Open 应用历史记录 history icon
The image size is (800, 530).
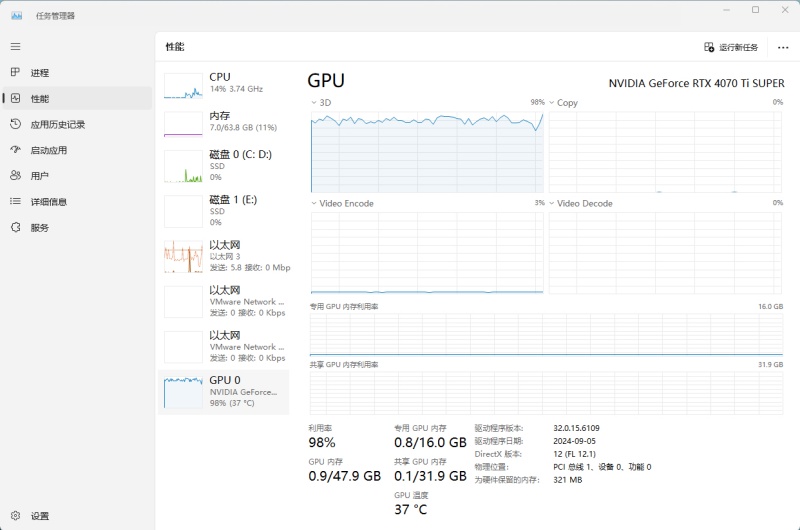(x=15, y=124)
